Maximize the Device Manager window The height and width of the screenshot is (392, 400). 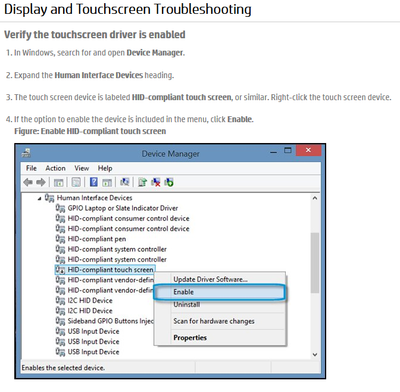tap(288, 150)
